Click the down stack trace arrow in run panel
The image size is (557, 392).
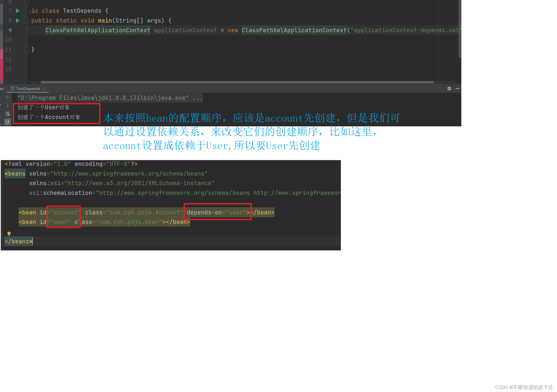[8, 106]
